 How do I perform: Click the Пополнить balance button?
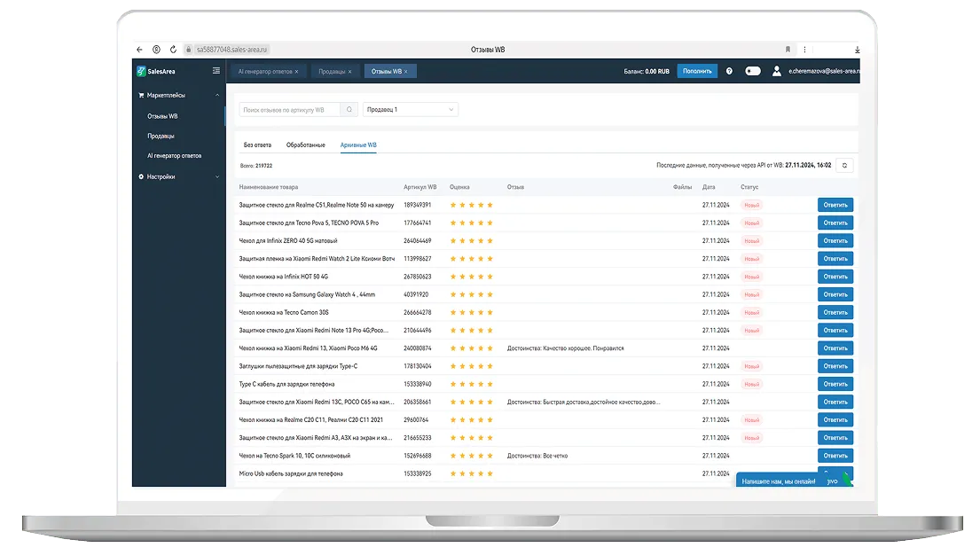[x=697, y=71]
